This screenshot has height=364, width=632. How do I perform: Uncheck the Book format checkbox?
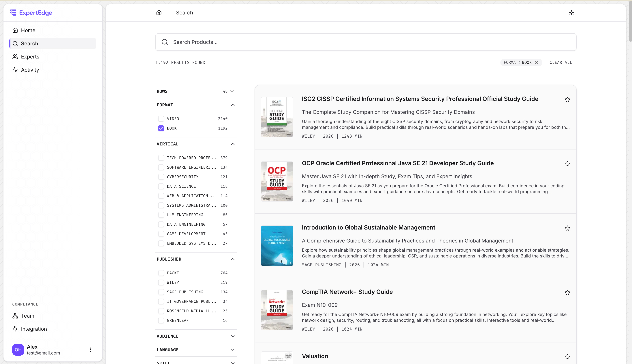coord(161,128)
